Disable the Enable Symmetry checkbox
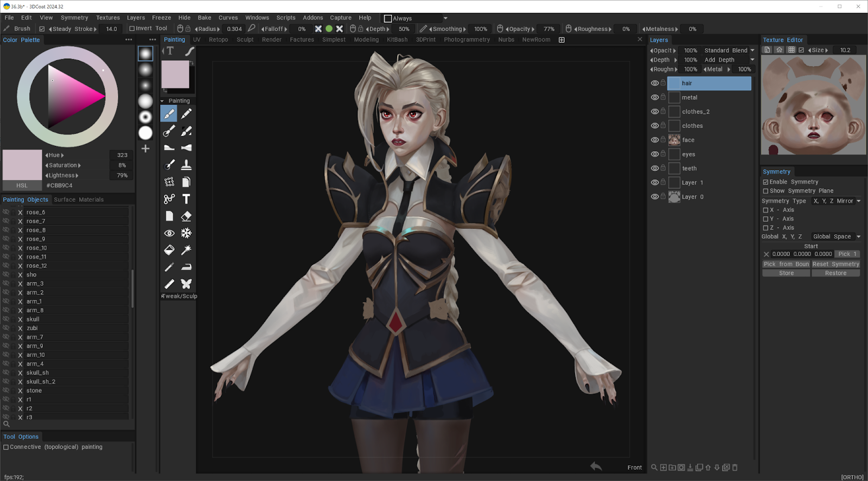868x481 pixels. 765,182
